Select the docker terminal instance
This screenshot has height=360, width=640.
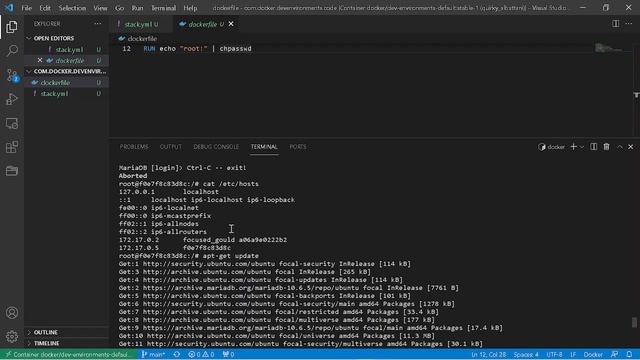(x=551, y=147)
